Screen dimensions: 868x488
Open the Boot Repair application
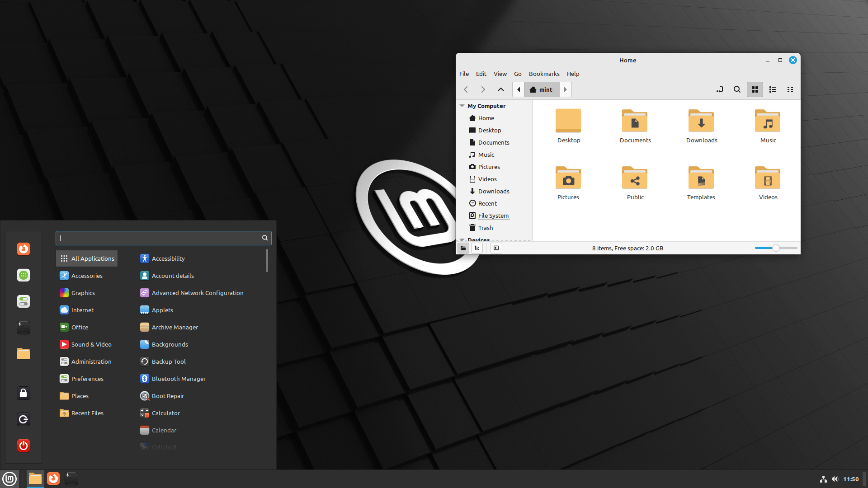[168, 396]
